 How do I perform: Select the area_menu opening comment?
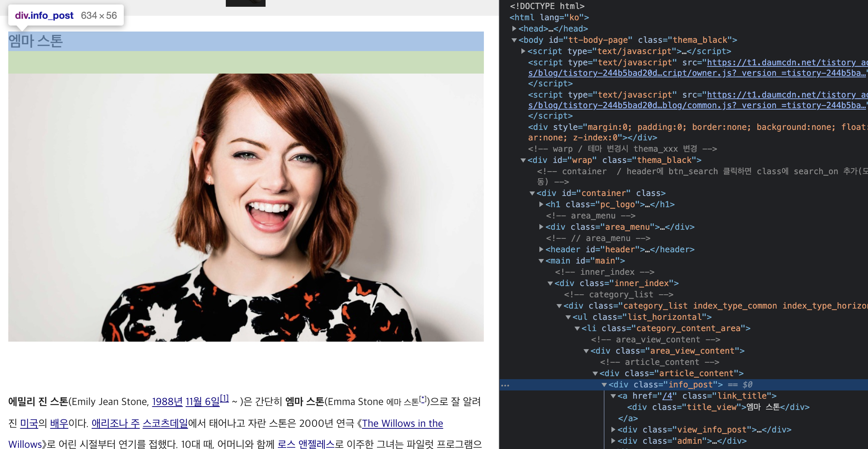pos(591,215)
